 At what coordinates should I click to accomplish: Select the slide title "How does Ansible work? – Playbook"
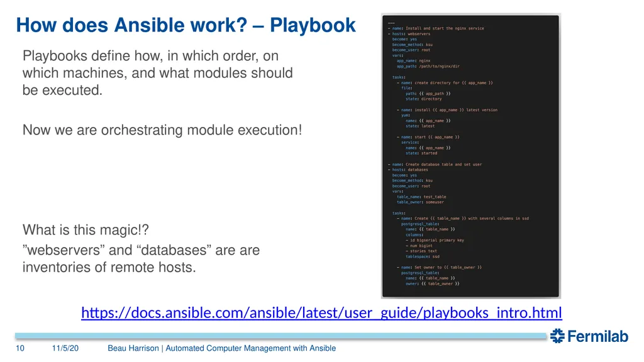click(186, 25)
